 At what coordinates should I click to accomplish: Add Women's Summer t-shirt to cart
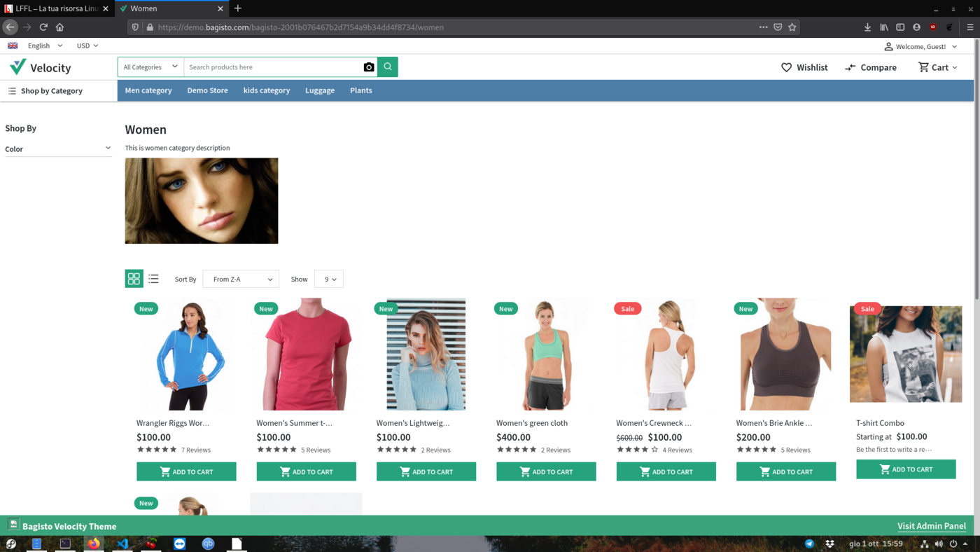pos(306,471)
